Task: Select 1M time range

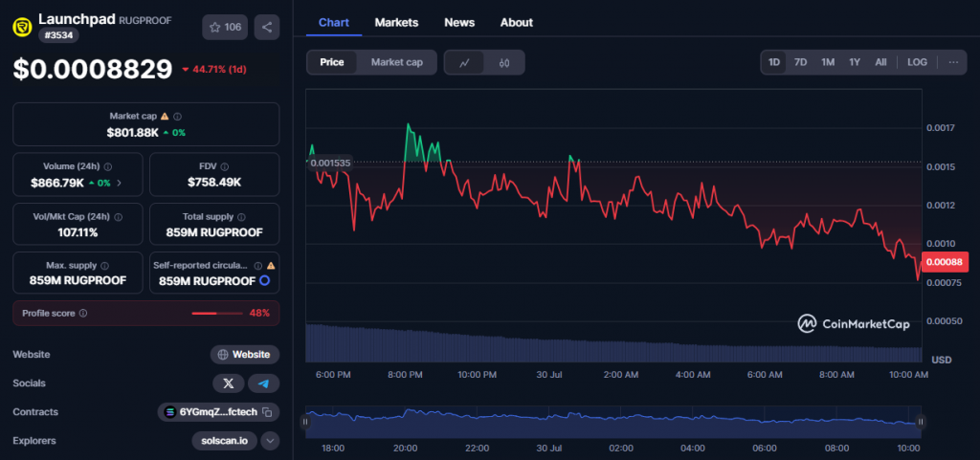Action: (828, 62)
